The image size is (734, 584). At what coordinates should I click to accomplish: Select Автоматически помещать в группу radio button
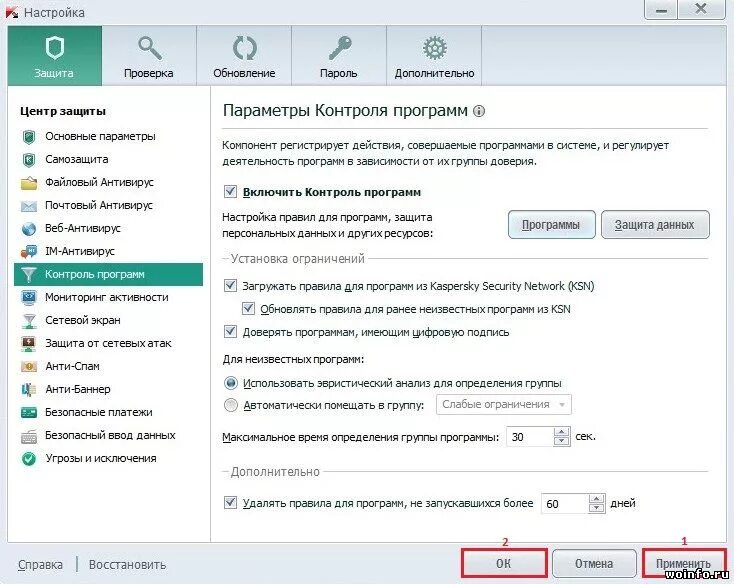point(231,405)
